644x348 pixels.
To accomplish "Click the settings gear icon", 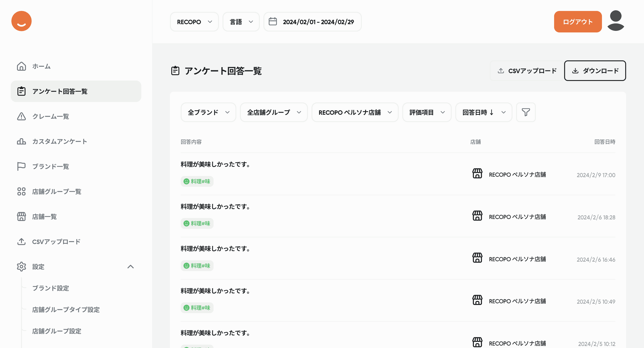I will click(x=21, y=267).
